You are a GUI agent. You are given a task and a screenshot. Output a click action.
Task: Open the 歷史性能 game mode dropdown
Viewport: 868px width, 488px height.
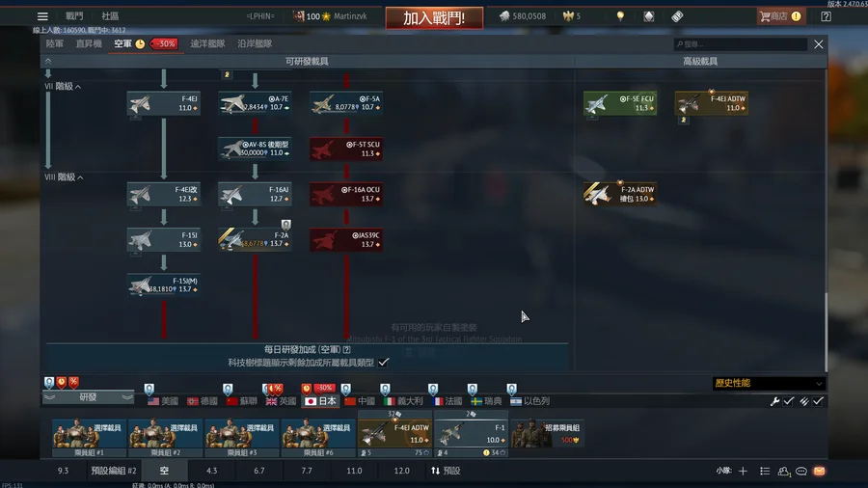click(769, 383)
